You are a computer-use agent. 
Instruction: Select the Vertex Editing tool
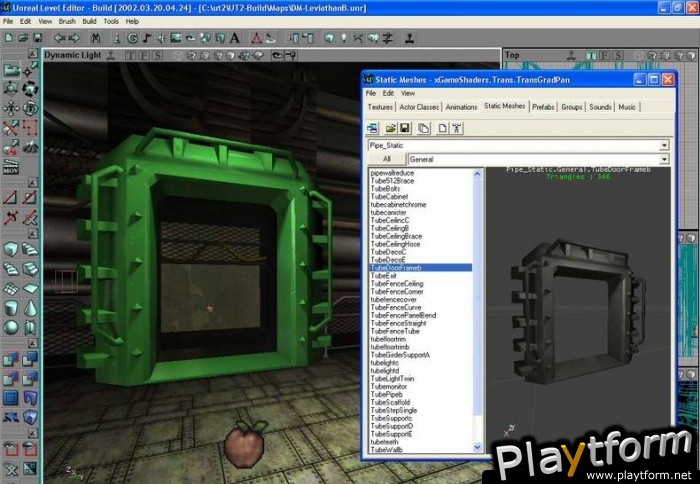click(x=30, y=69)
